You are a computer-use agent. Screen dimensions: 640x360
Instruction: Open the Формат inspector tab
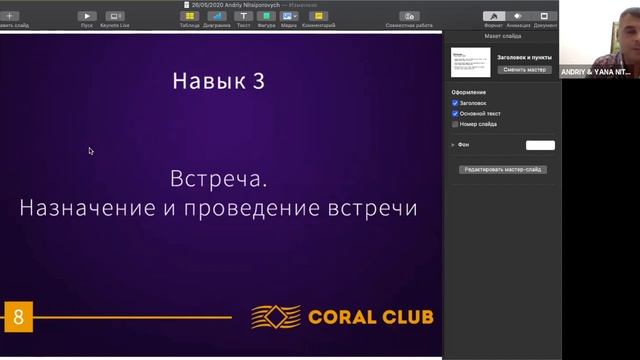[493, 16]
